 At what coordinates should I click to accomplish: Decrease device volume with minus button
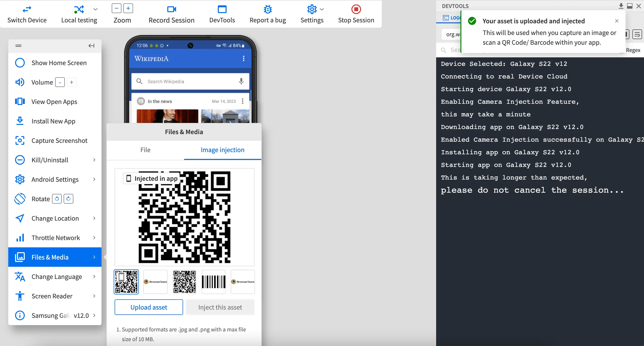click(x=60, y=82)
